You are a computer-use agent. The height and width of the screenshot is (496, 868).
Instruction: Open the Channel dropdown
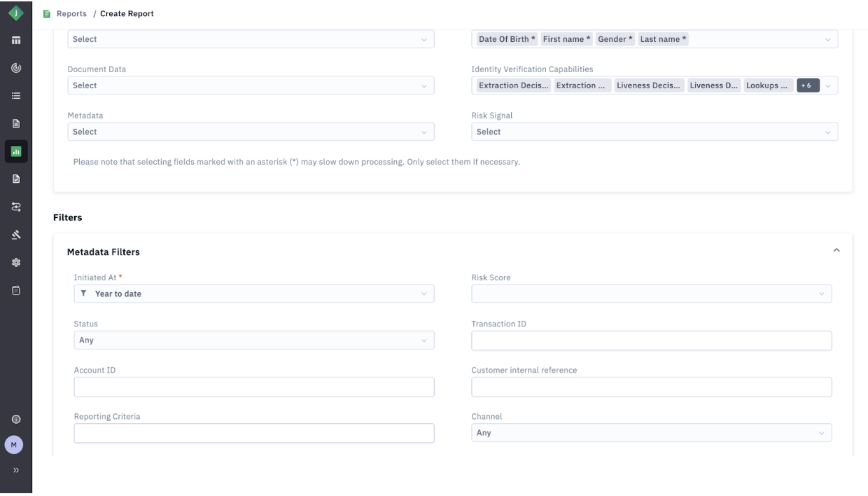tap(651, 433)
